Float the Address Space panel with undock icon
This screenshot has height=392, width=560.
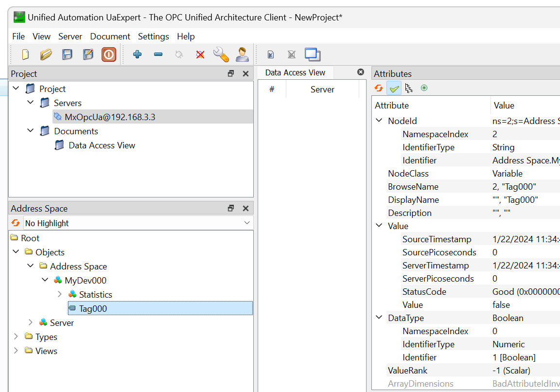pos(231,208)
